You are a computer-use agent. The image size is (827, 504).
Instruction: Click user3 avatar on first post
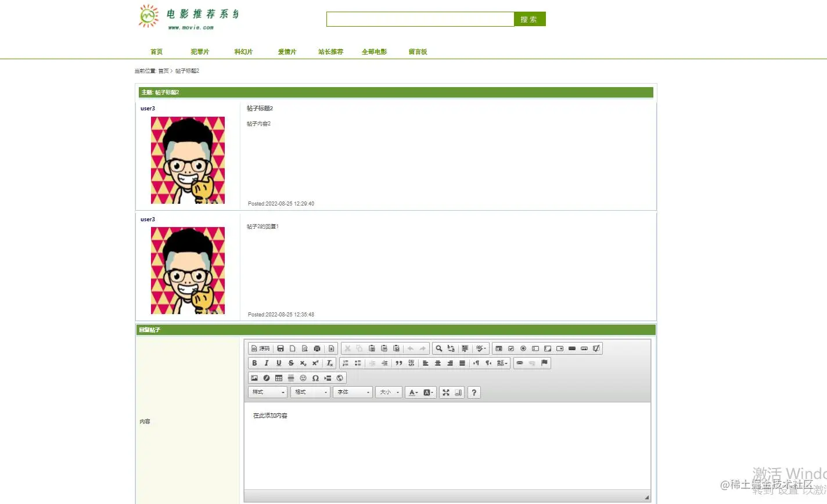point(188,160)
